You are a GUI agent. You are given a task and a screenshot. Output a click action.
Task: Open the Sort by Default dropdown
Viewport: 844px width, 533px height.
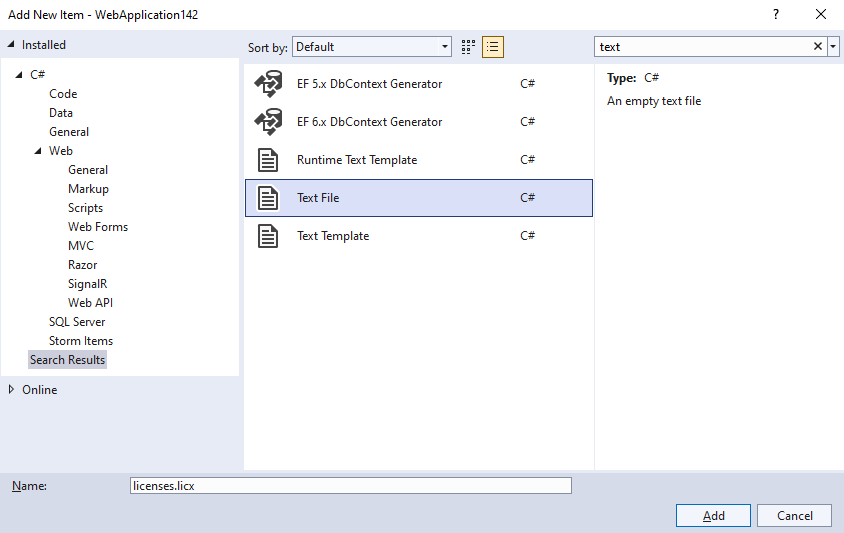pos(371,47)
